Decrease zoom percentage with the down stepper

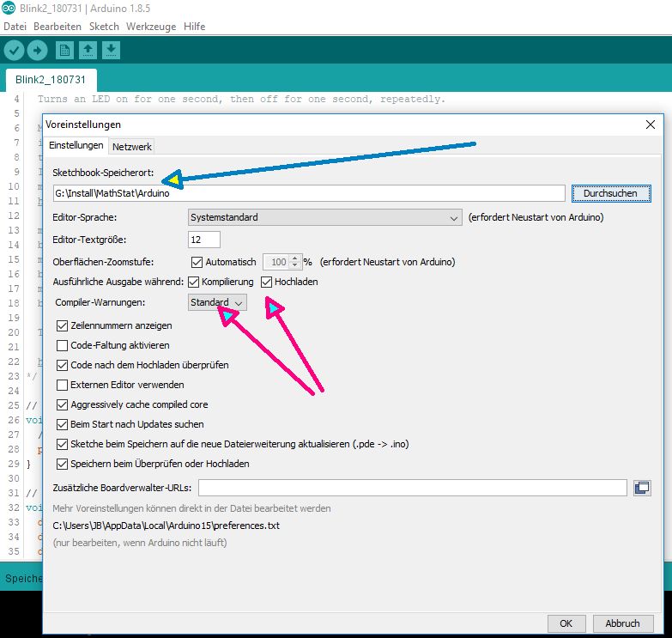(x=295, y=265)
